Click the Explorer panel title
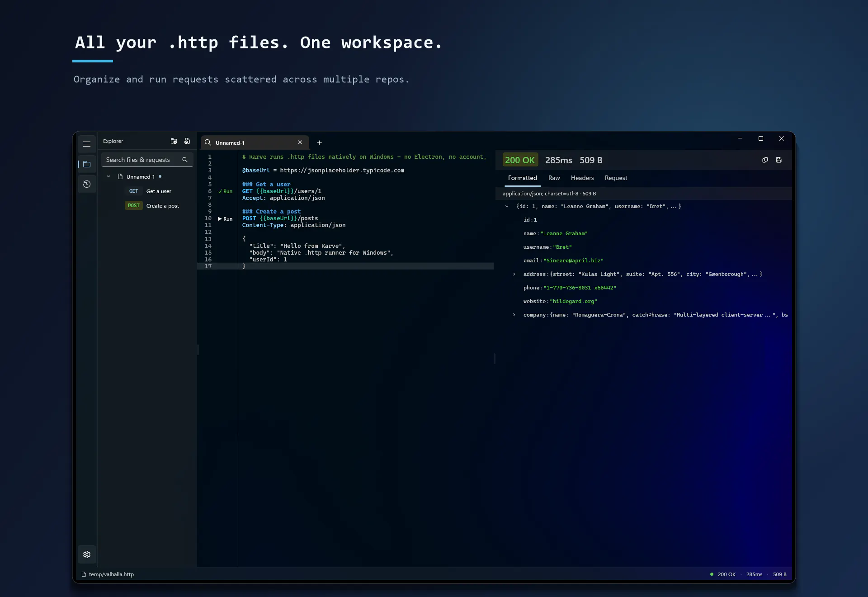 pos(113,141)
